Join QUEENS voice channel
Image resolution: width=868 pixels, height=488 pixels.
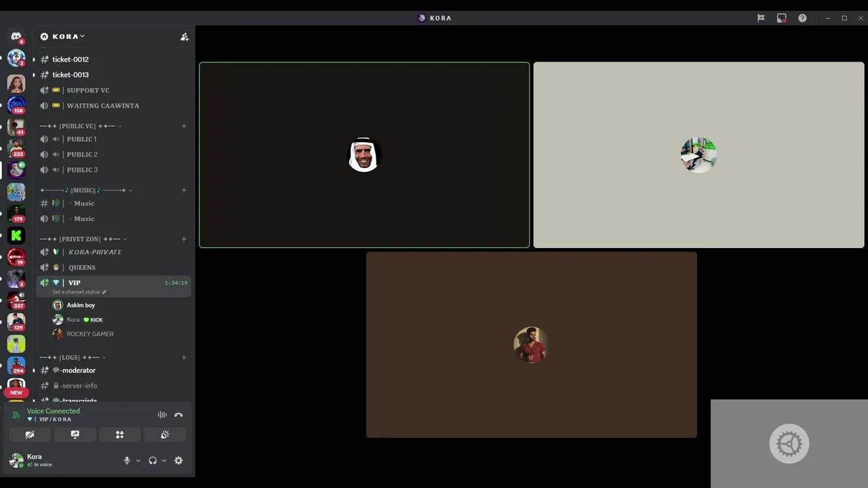click(x=114, y=268)
